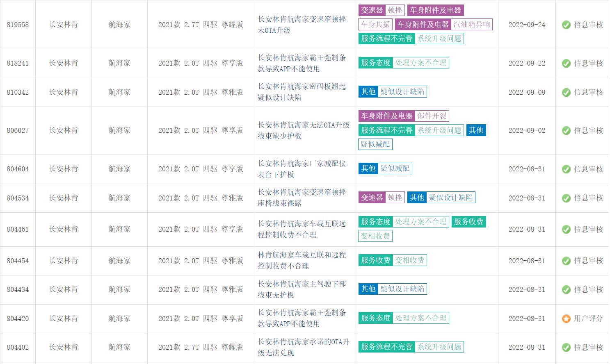Image resolution: width=610 pixels, height=364 pixels.
Task: Click green check icon in row 818241
Action: click(566, 63)
